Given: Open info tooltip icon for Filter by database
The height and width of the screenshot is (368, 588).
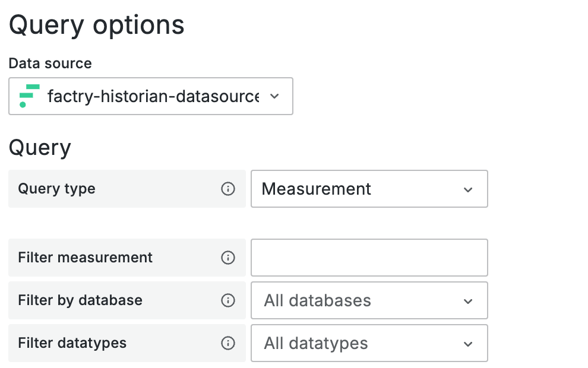Looking at the screenshot, I should pyautogui.click(x=228, y=300).
